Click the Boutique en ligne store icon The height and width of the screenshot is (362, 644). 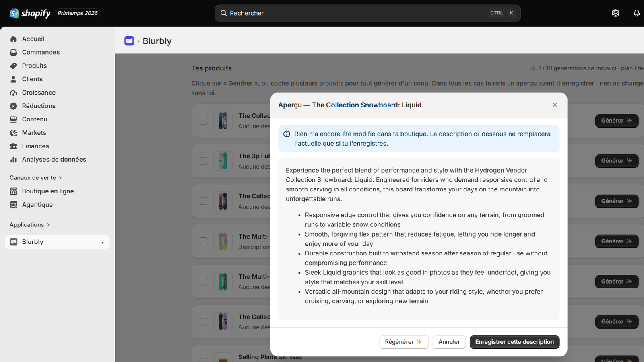point(14,191)
